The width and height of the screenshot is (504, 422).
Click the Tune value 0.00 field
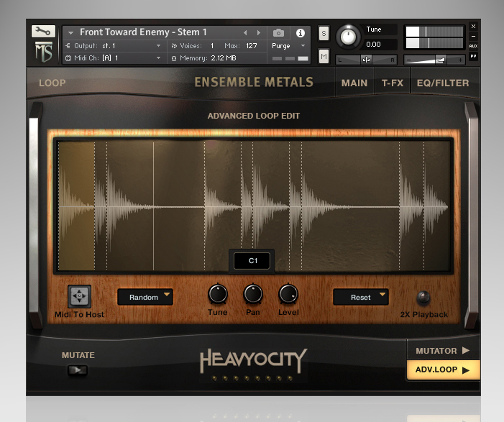click(380, 45)
